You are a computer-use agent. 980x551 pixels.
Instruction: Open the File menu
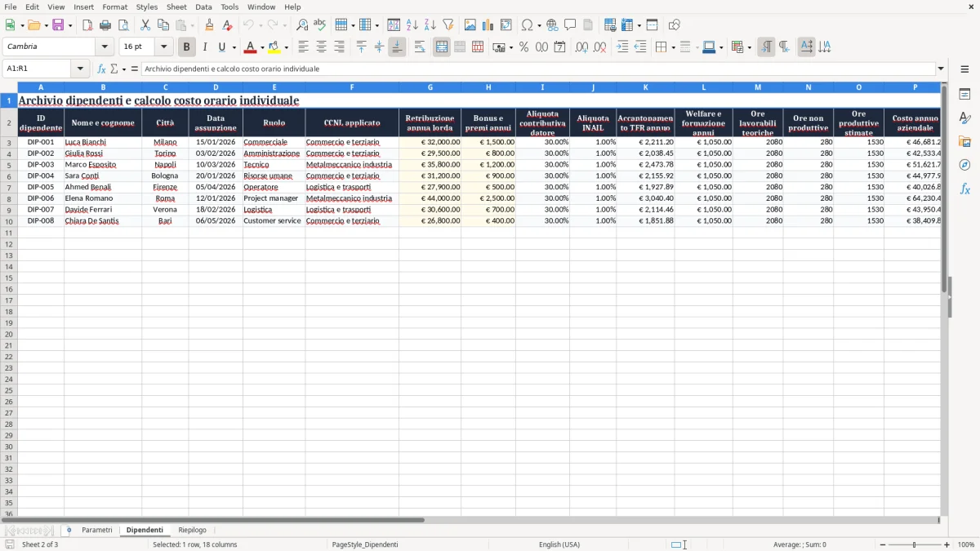(10, 7)
